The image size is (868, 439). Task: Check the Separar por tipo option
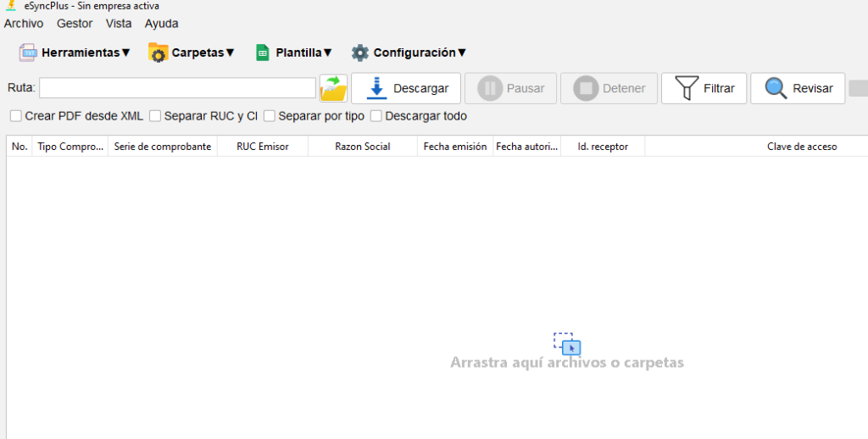click(270, 116)
